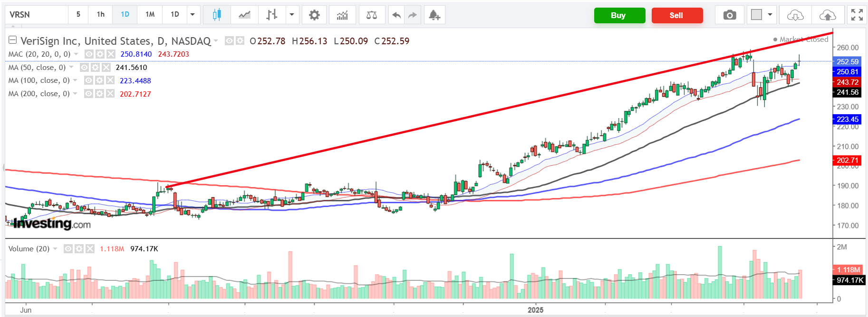
Task: Hide the MA (200, close, 0) line
Action: pyautogui.click(x=88, y=94)
